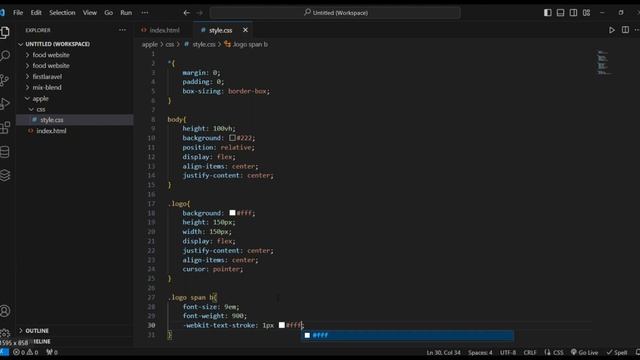Open the File menu

coord(18,13)
